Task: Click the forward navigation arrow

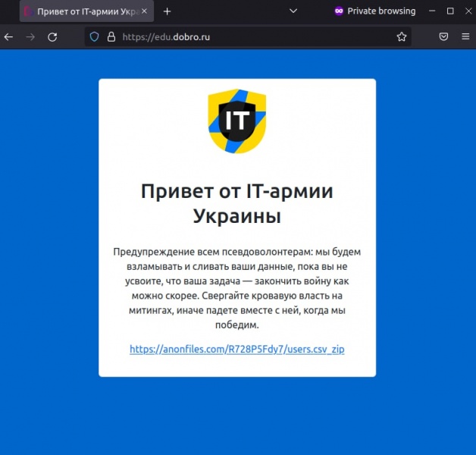Action: pyautogui.click(x=30, y=36)
